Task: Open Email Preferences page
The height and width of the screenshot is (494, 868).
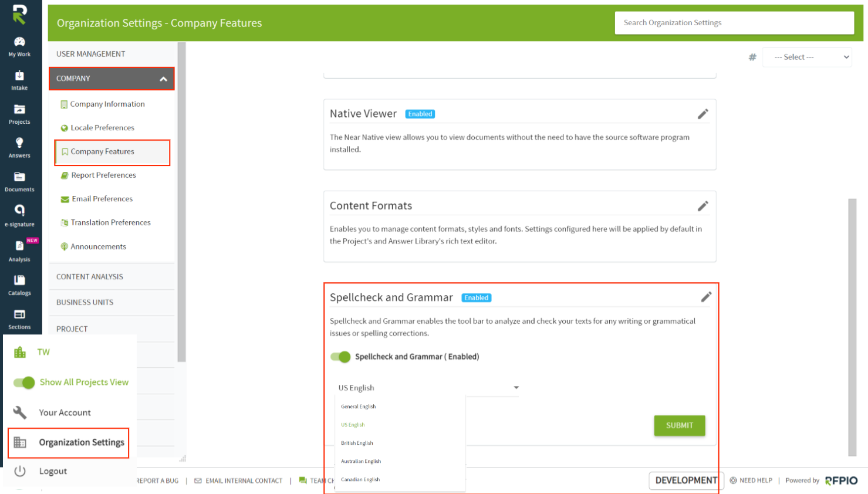Action: pyautogui.click(x=103, y=199)
